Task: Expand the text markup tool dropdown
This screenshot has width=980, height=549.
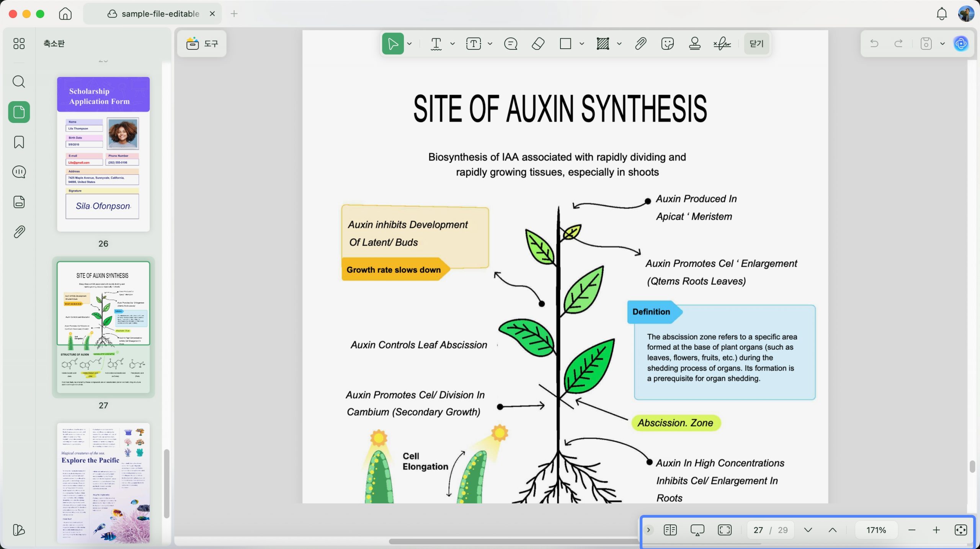Action: coord(452,44)
